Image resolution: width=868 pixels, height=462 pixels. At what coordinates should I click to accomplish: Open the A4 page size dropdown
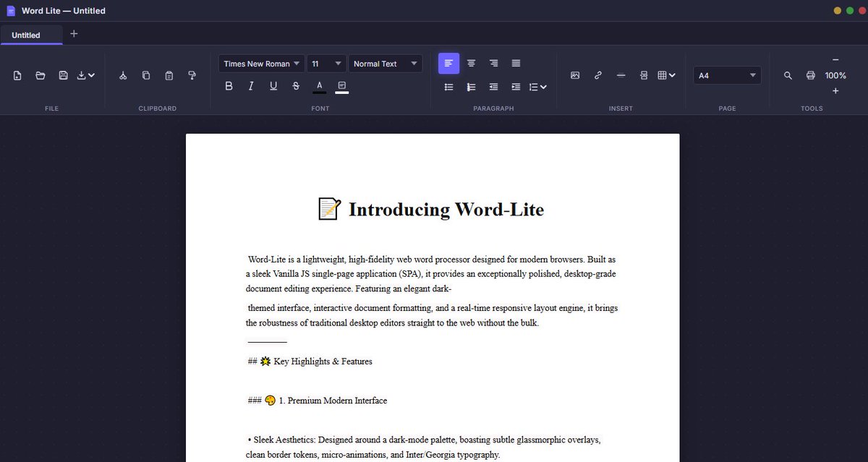(727, 75)
